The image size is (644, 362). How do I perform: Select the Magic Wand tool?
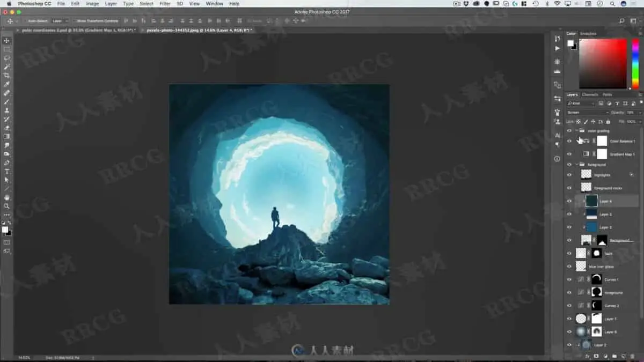(7, 67)
